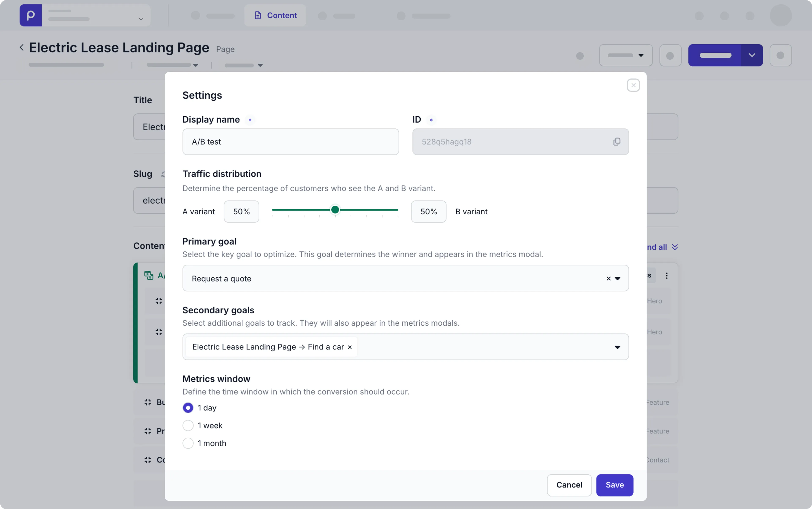Image resolution: width=812 pixels, height=509 pixels.
Task: Switch to the Content tab
Action: click(x=275, y=15)
